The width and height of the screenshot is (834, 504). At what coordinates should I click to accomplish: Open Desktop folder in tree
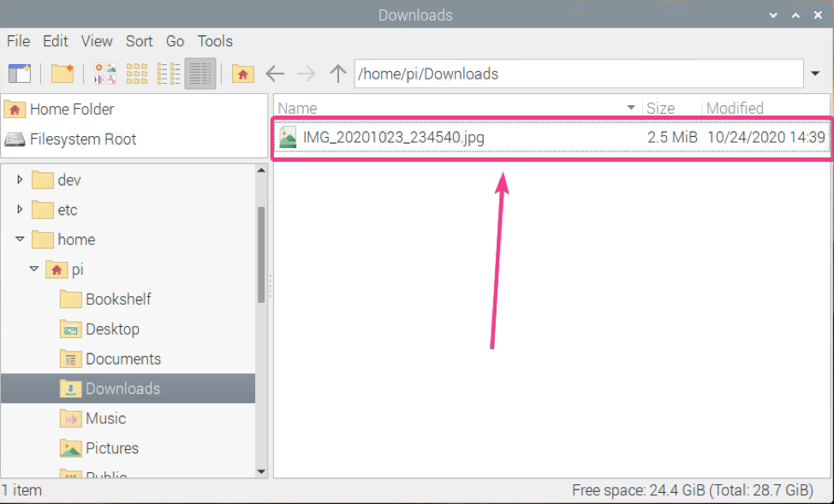pos(99,329)
